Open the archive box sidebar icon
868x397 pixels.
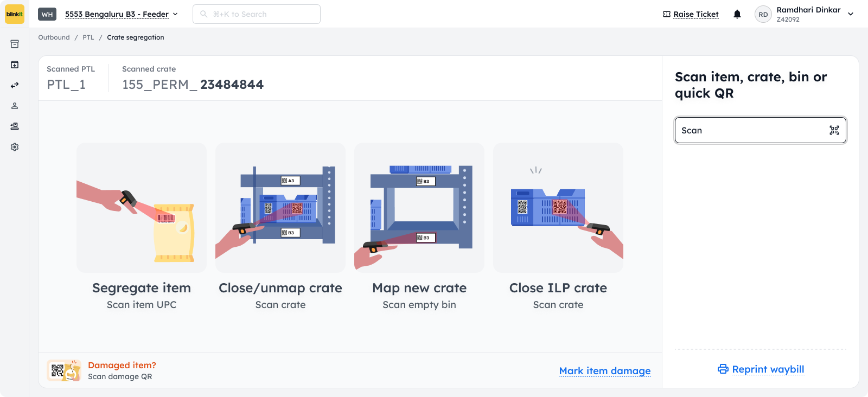point(15,44)
